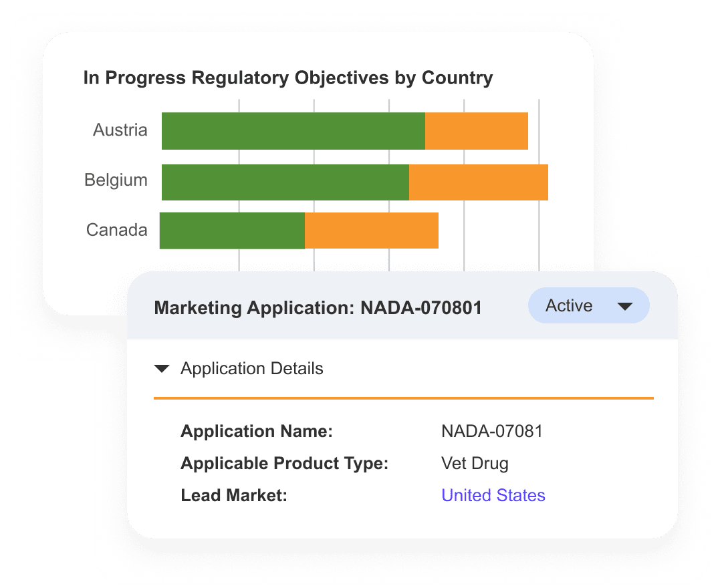Click the Applicable Product Type field label

(284, 463)
